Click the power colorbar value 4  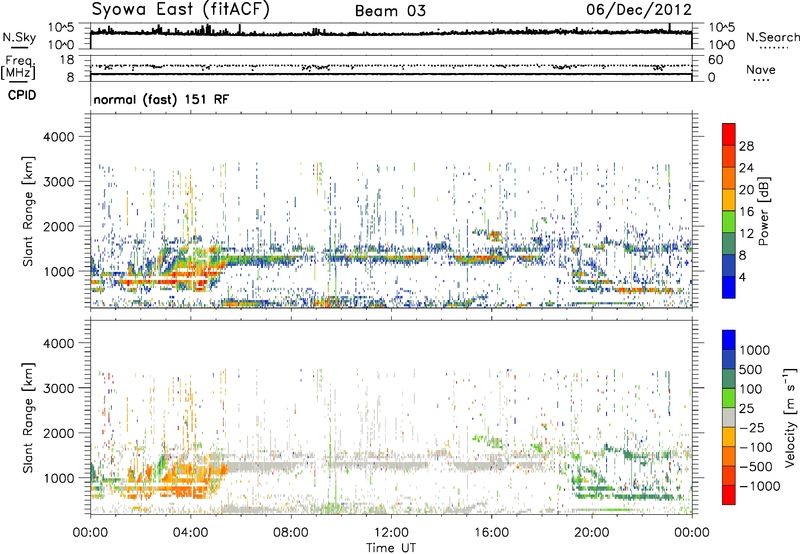(x=742, y=277)
